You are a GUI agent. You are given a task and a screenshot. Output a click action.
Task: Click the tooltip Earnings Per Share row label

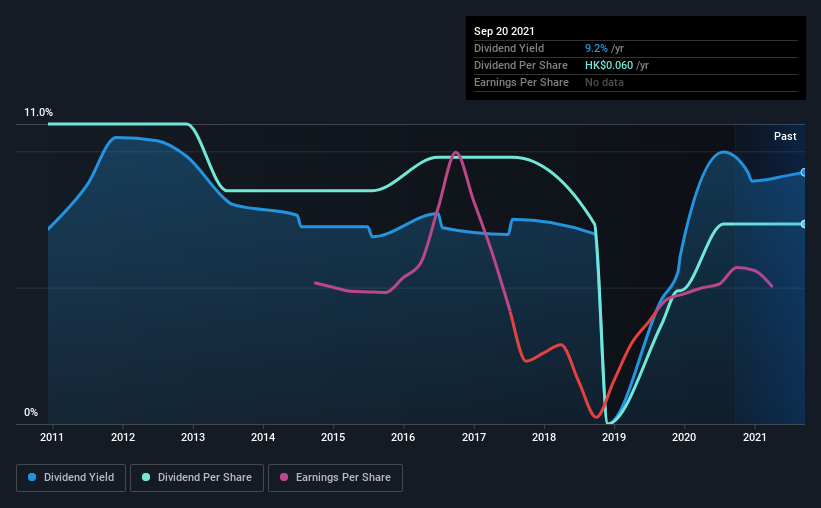click(522, 82)
